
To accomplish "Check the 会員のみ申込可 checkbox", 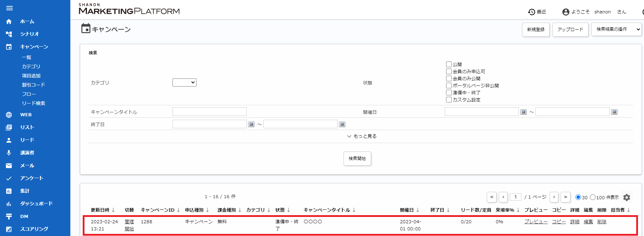I will (x=449, y=71).
